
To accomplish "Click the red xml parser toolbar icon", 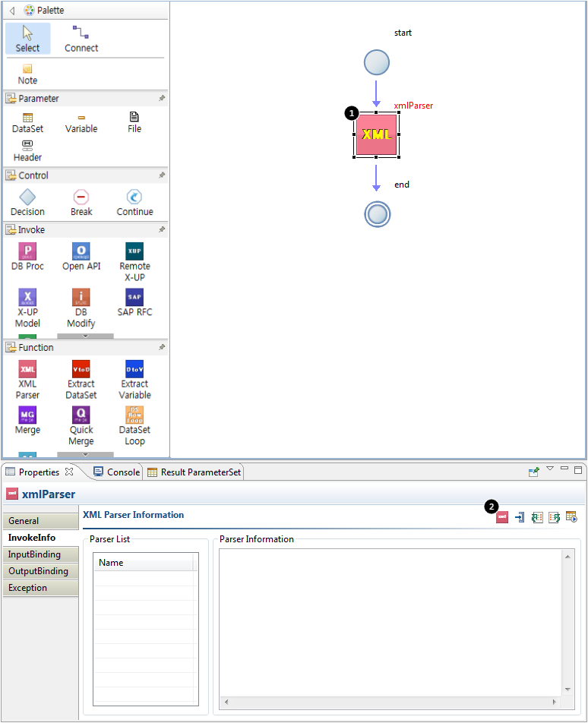I will 501,517.
